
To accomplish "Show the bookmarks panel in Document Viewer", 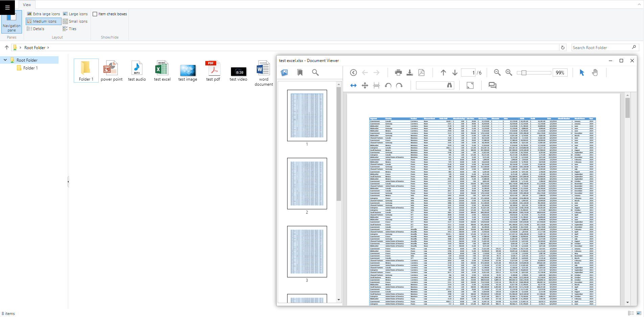I will [300, 72].
